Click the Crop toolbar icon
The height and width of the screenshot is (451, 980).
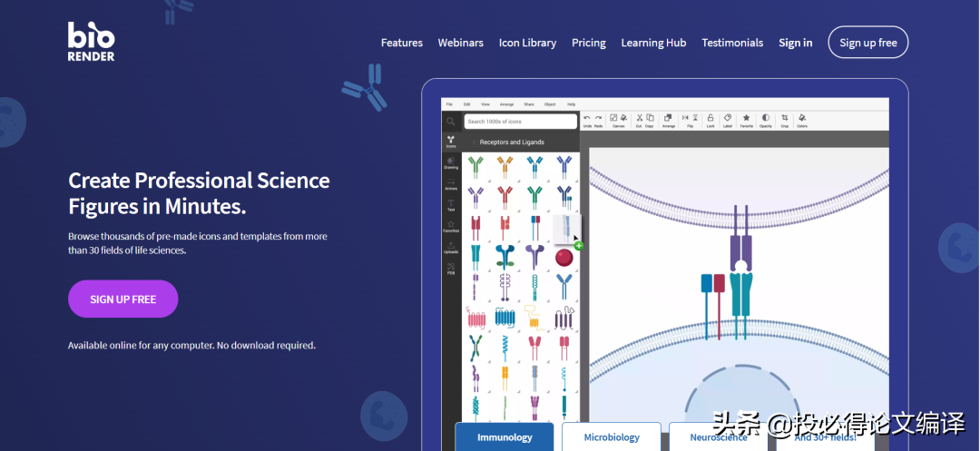pos(785,117)
